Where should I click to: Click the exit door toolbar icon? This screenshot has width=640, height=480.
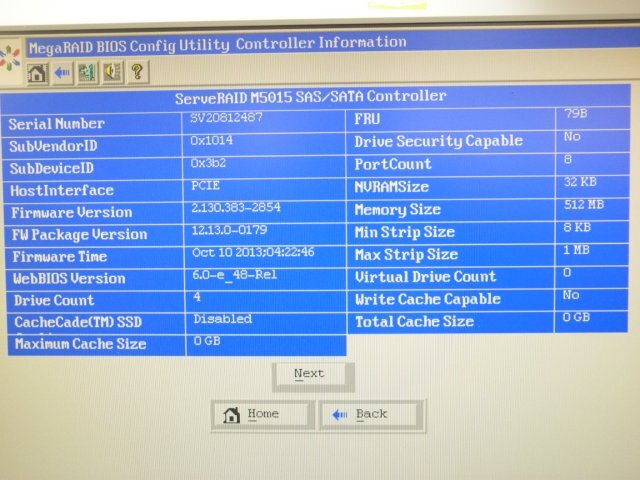pos(87,72)
